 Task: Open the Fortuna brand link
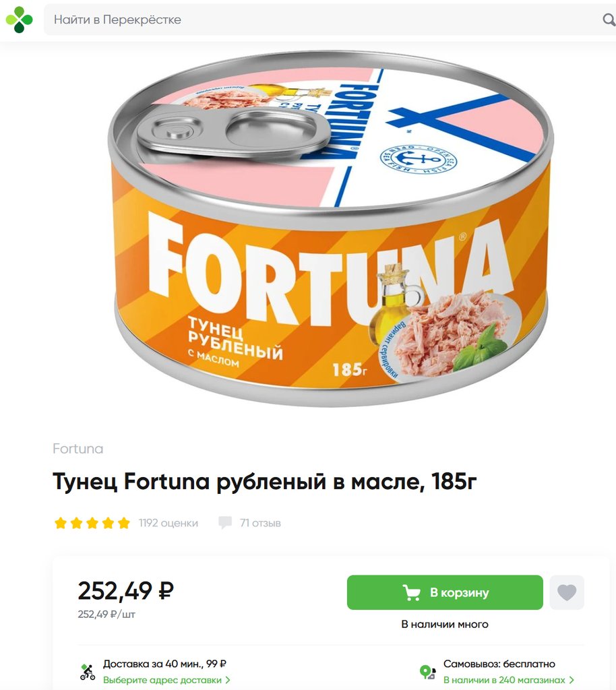78,448
